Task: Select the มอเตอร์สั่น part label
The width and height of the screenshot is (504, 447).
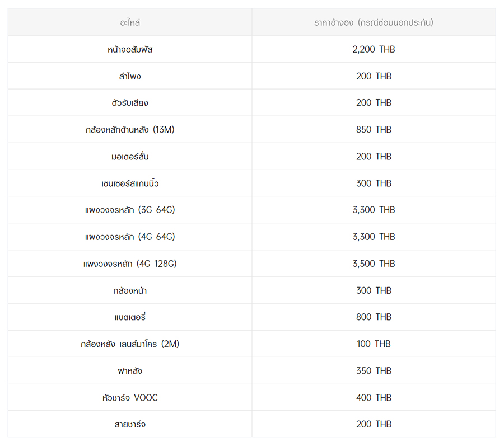Action: click(x=130, y=157)
